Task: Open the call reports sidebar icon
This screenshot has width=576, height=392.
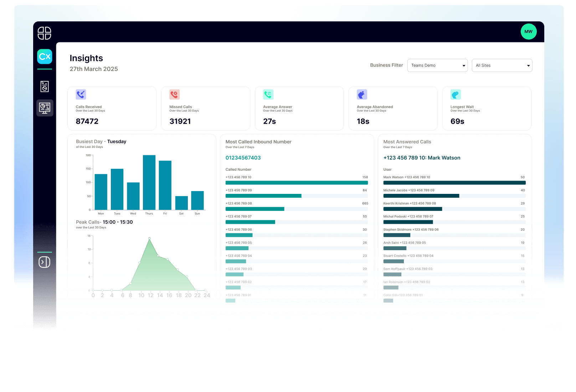Action: 45,86
